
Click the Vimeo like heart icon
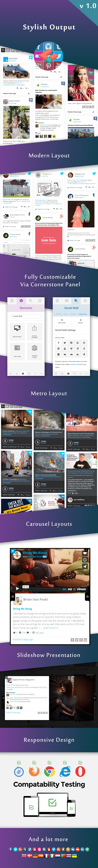coord(85,553)
